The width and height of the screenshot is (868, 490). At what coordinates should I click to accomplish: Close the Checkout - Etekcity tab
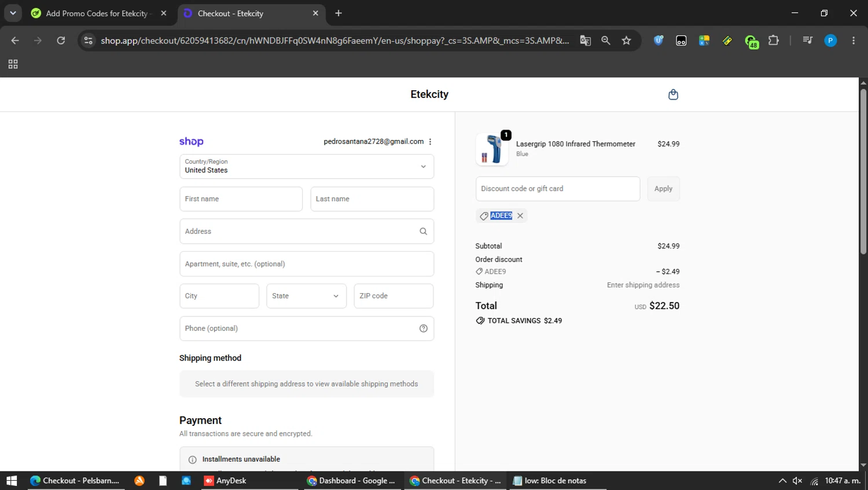pos(315,13)
